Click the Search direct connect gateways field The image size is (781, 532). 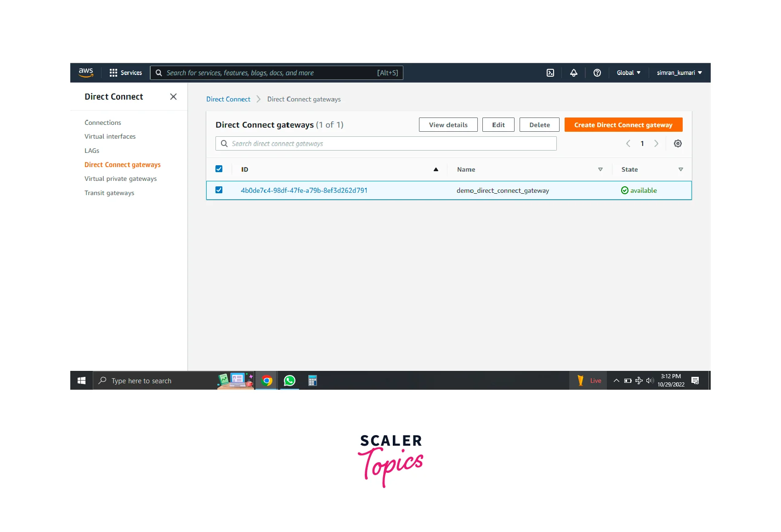point(386,144)
